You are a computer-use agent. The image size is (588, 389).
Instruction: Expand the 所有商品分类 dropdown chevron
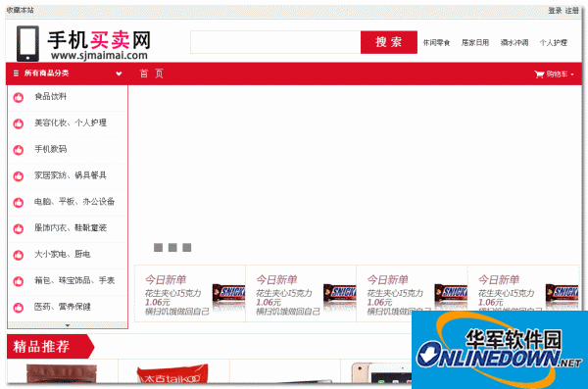(119, 73)
